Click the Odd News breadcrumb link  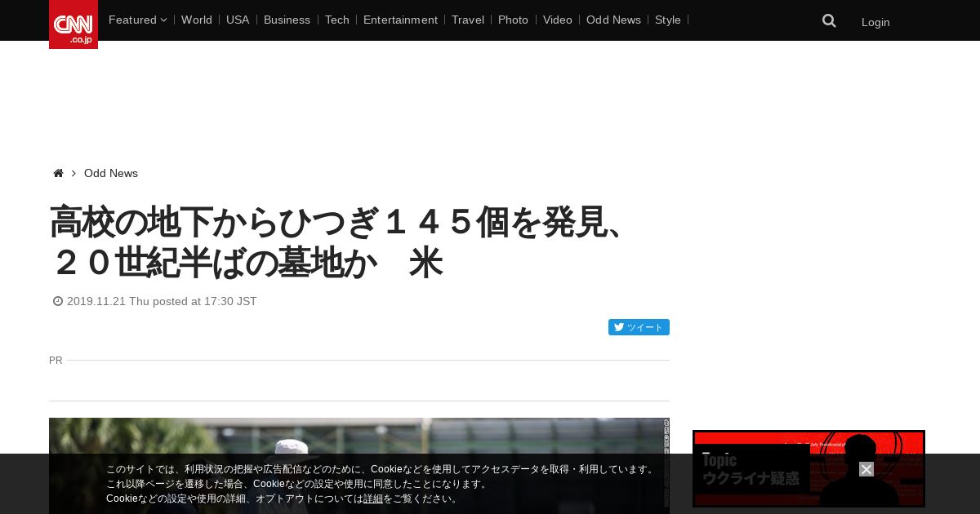(111, 173)
